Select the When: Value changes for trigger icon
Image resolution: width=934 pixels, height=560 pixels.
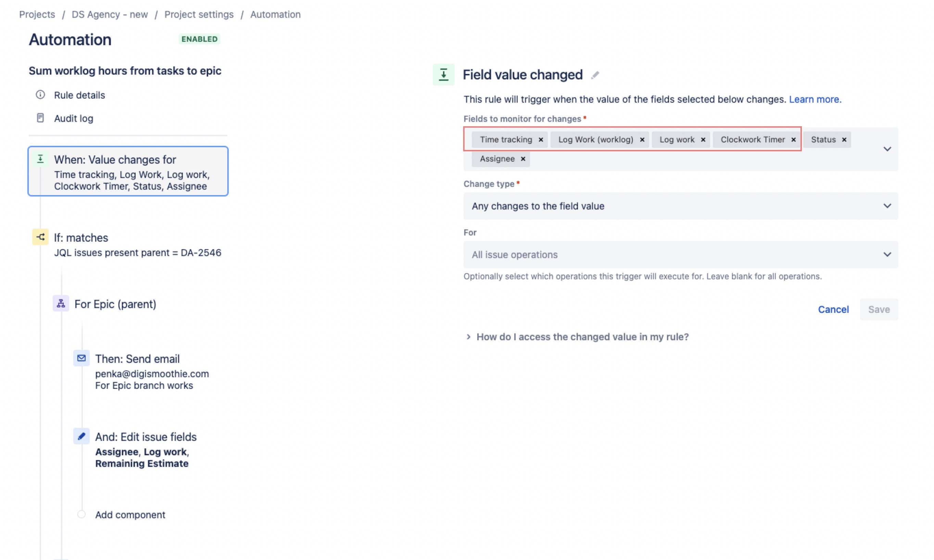pos(40,159)
